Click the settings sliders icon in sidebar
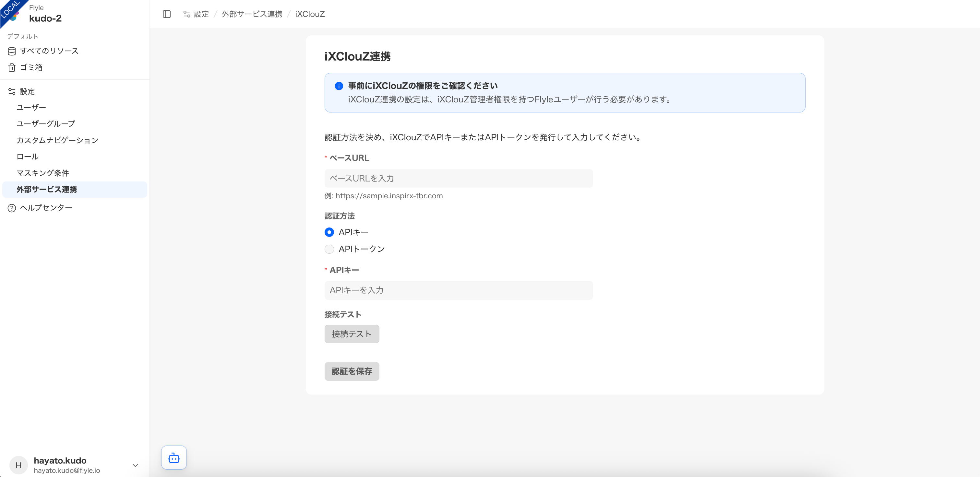This screenshot has width=980, height=477. point(12,92)
